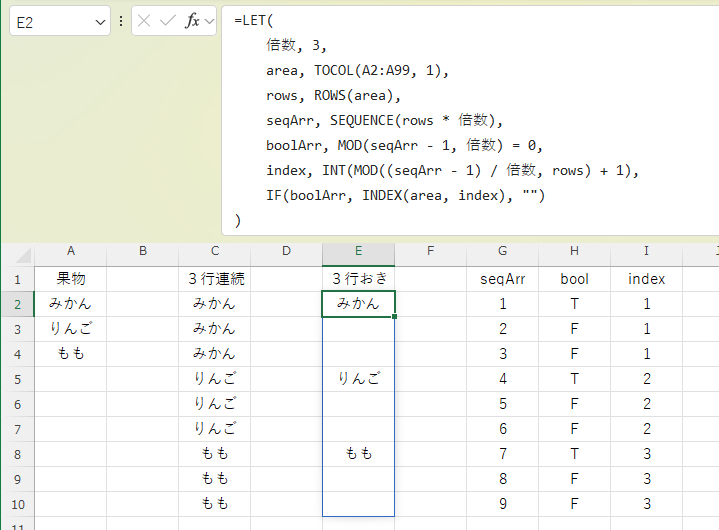
Task: Click cell G10 with value 9
Action: [x=503, y=504]
